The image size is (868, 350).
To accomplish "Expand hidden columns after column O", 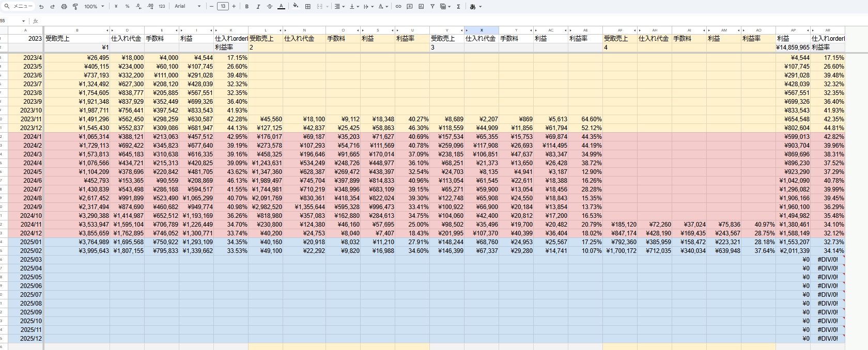I will coord(358,30).
